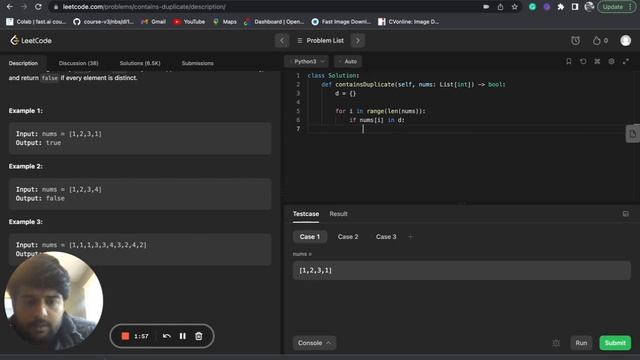Open the debugger bug icon

pos(556,343)
